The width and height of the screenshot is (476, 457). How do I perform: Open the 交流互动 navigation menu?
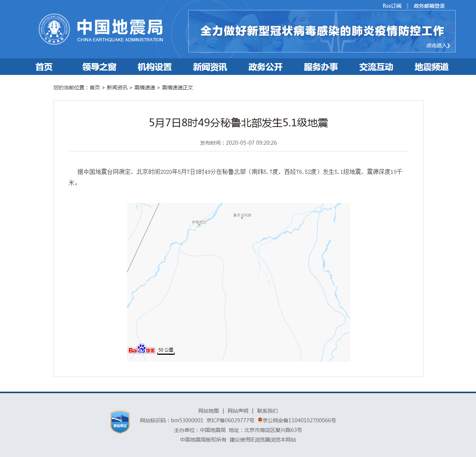(376, 67)
